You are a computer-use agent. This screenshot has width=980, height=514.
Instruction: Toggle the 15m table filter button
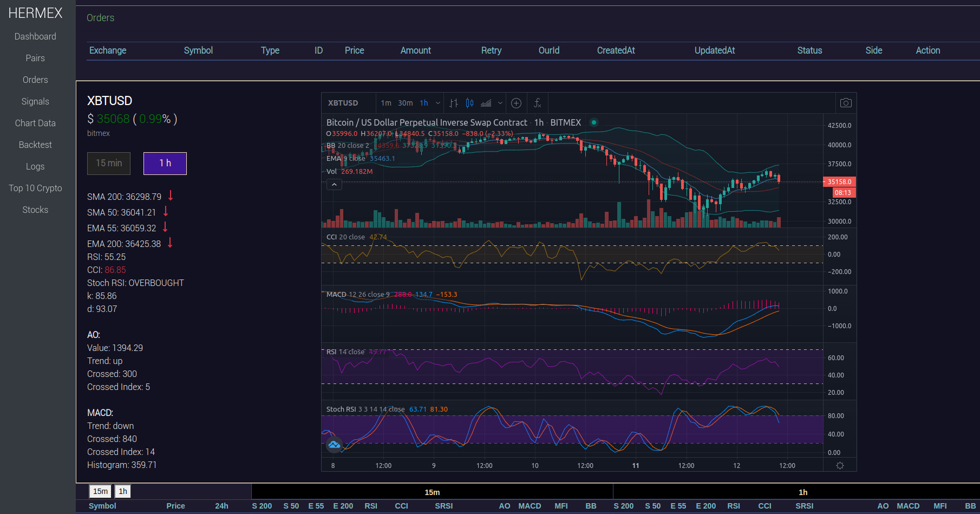coord(100,491)
